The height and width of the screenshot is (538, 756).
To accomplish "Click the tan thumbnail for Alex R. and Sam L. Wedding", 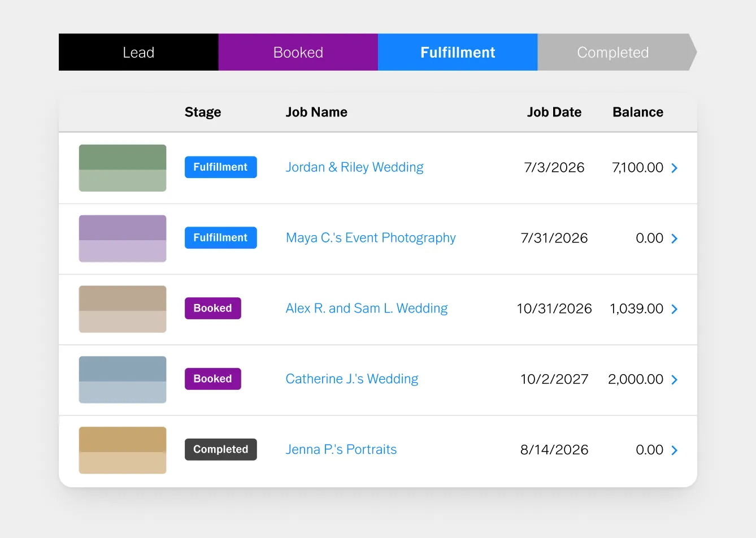I will [123, 309].
